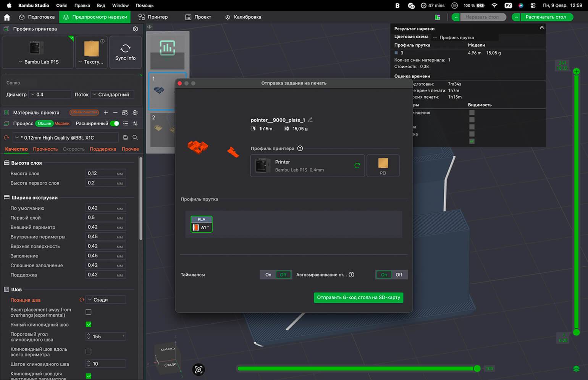
Task: Click the horizontal layer preview slider handle
Action: click(x=477, y=369)
